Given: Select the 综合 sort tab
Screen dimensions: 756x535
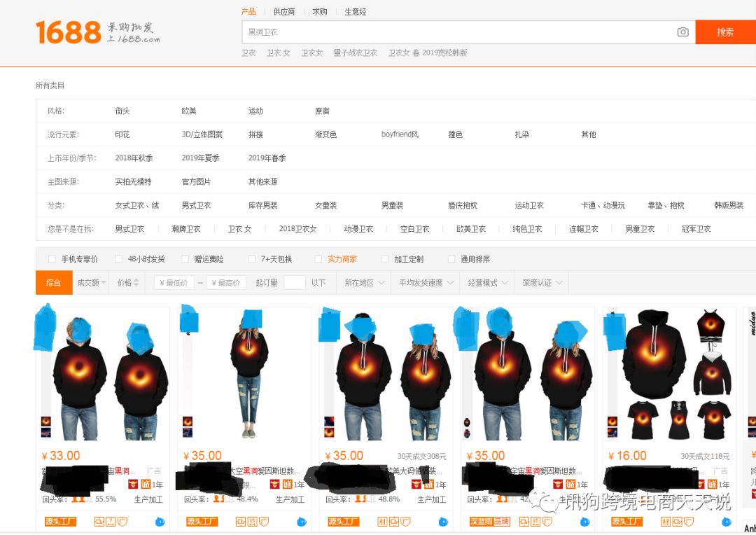Looking at the screenshot, I should point(53,283).
